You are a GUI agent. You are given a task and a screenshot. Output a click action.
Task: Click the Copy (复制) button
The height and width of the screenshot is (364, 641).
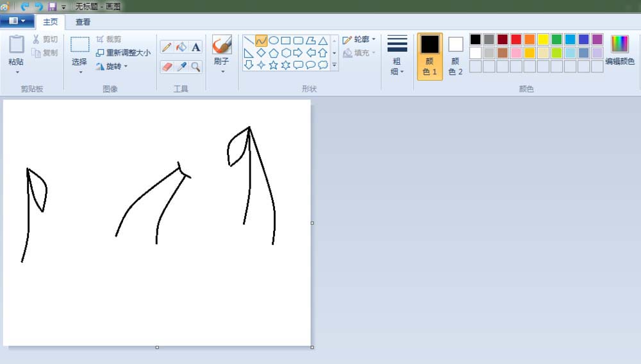pyautogui.click(x=45, y=53)
